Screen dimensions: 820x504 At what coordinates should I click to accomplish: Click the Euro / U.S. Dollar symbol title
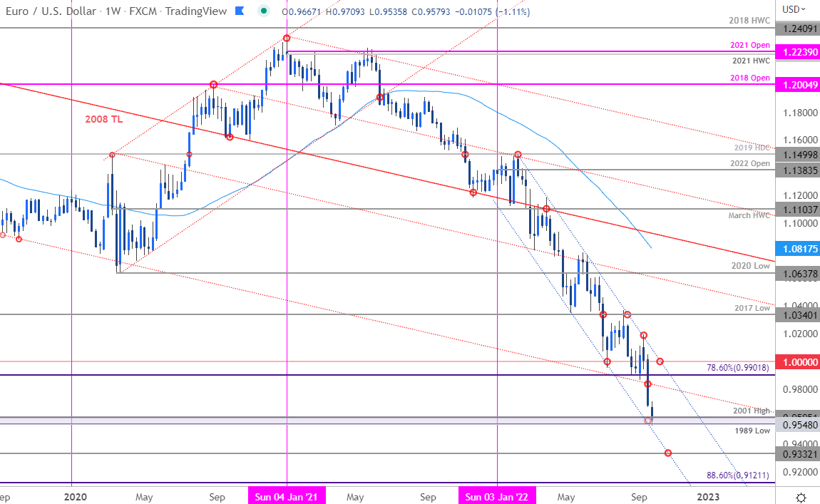(51, 11)
